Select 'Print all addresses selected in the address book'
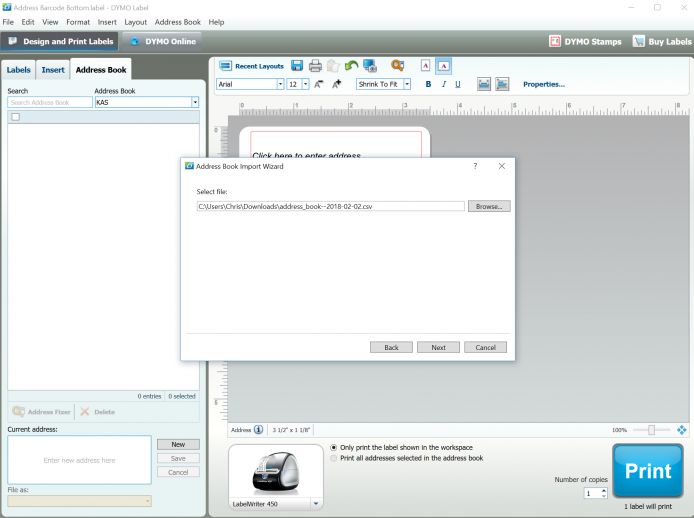 tap(334, 458)
